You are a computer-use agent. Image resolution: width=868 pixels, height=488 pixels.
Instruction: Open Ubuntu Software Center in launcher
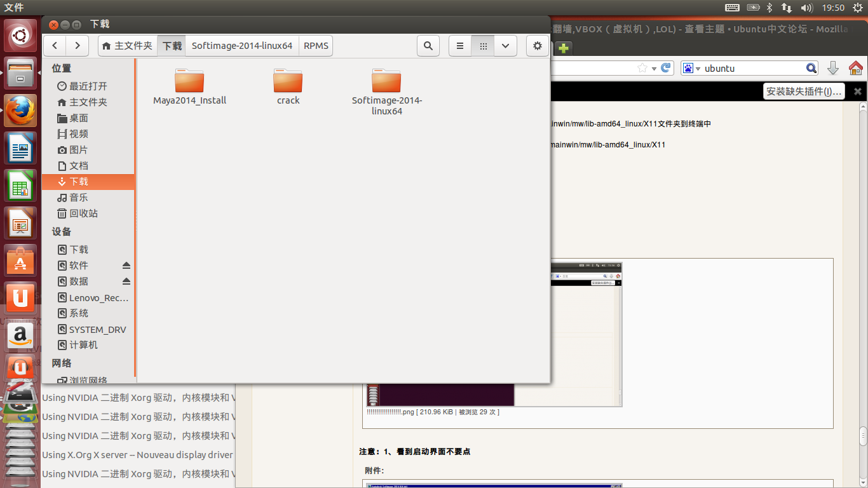coord(20,261)
